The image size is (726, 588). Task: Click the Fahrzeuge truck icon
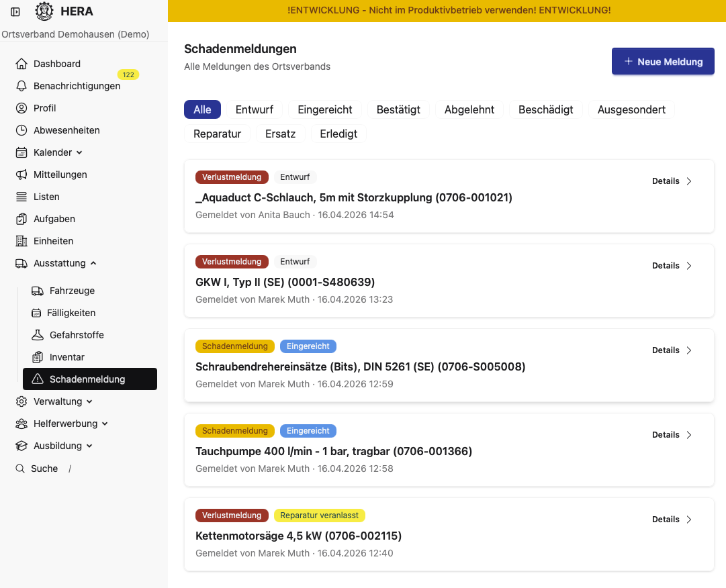[x=38, y=291]
